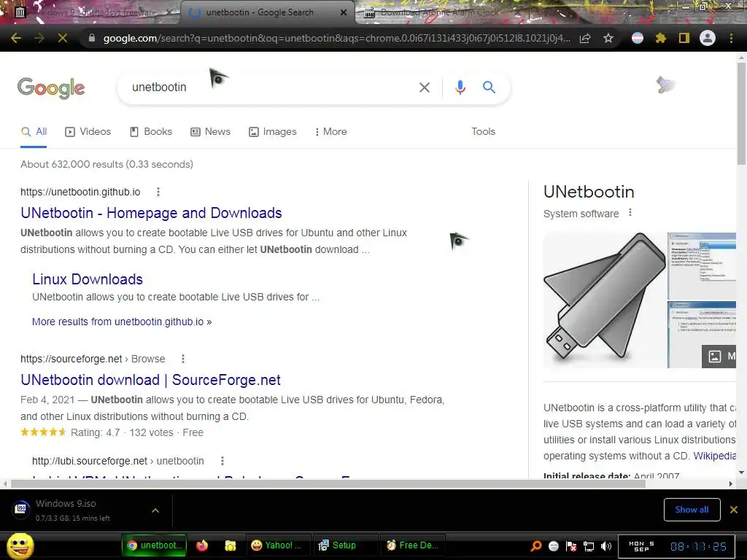Switch to the Free De... taskbar window

pos(413,545)
